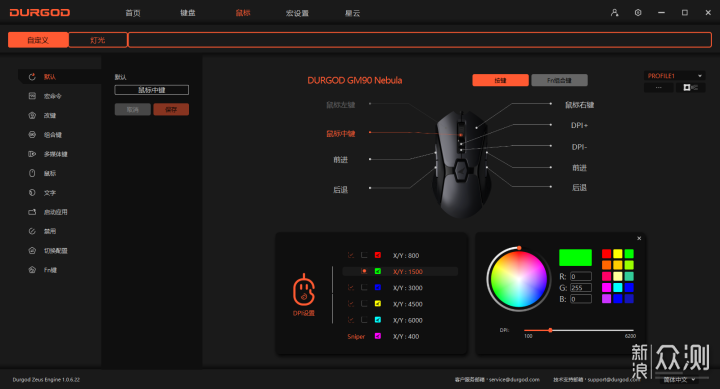
Task: Click the G value input field
Action: point(580,288)
